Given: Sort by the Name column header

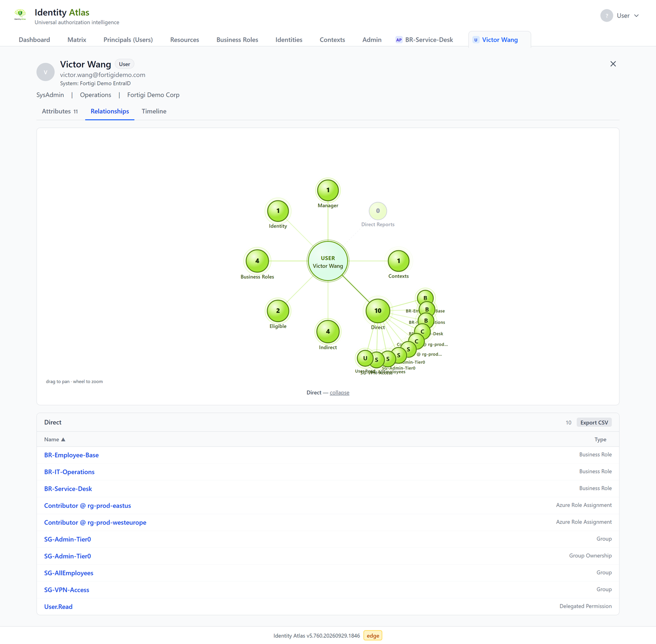Looking at the screenshot, I should [55, 439].
